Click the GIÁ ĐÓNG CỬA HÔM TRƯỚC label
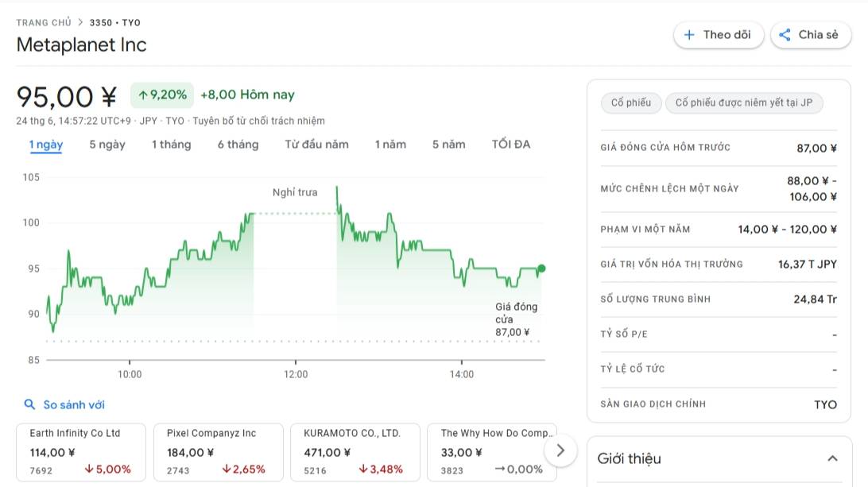Screen dimensions: 868x487 point(665,148)
